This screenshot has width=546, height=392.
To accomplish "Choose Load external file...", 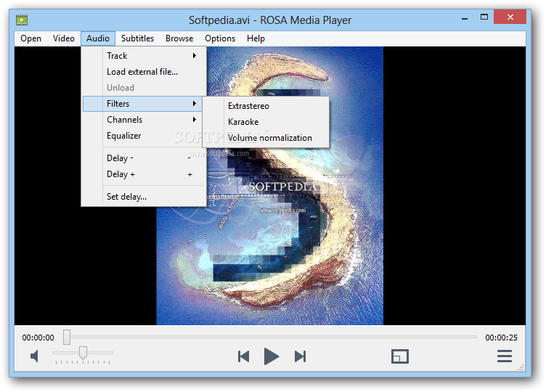I will [144, 72].
